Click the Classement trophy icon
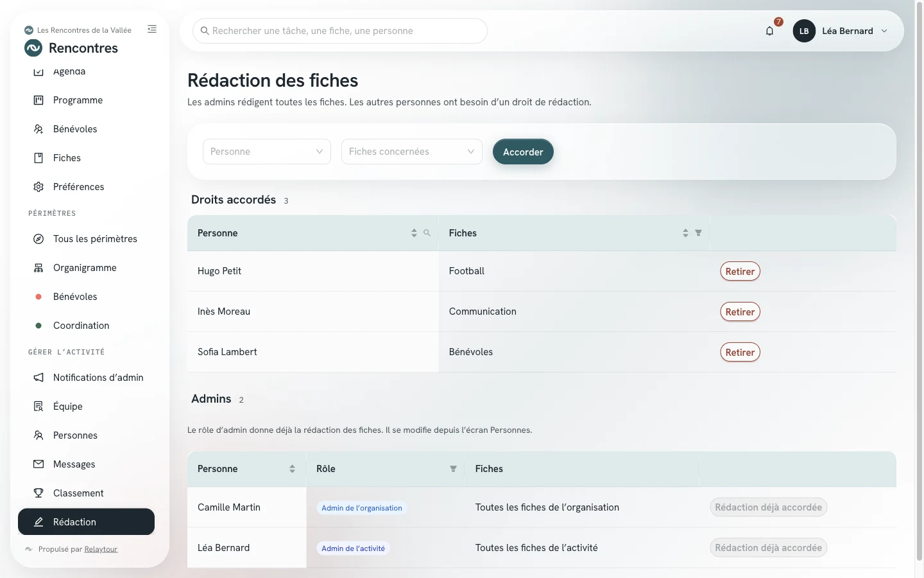Image resolution: width=924 pixels, height=578 pixels. pyautogui.click(x=38, y=493)
